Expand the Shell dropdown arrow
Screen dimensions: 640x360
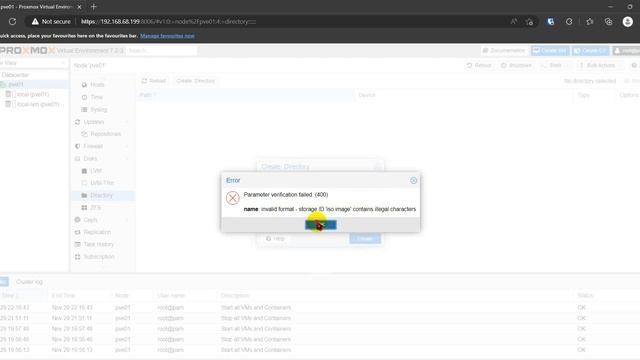tap(568, 65)
